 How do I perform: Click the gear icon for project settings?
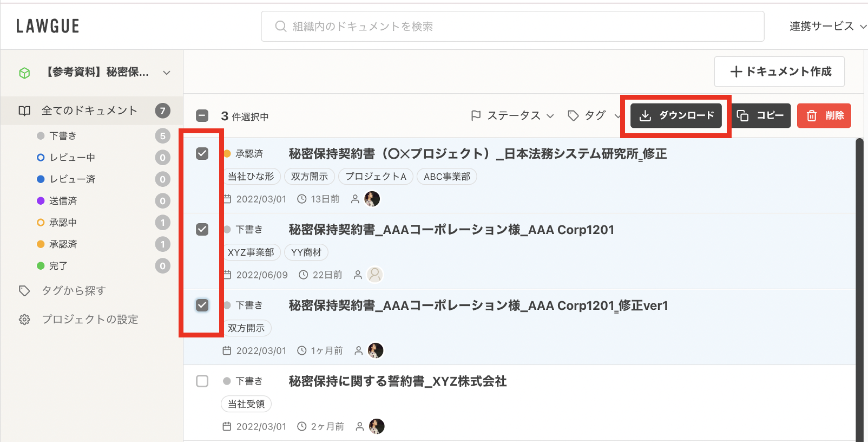coord(24,320)
